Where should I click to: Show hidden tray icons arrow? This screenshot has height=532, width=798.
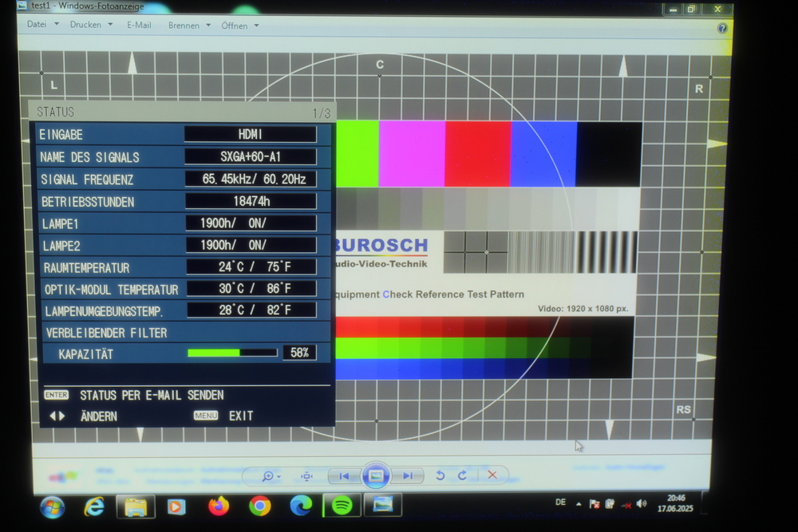tap(579, 504)
